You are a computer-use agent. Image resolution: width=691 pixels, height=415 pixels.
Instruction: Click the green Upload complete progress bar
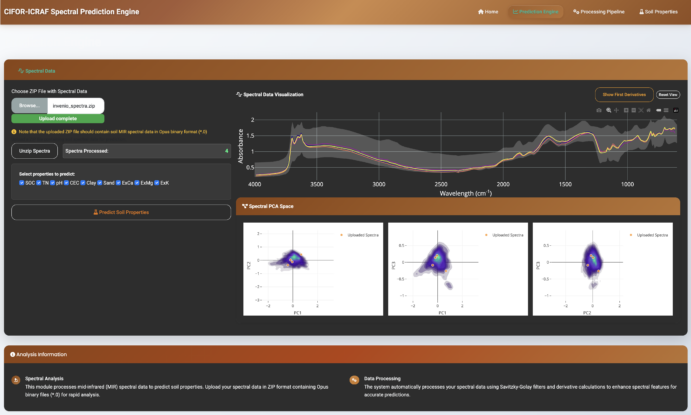[x=58, y=119]
